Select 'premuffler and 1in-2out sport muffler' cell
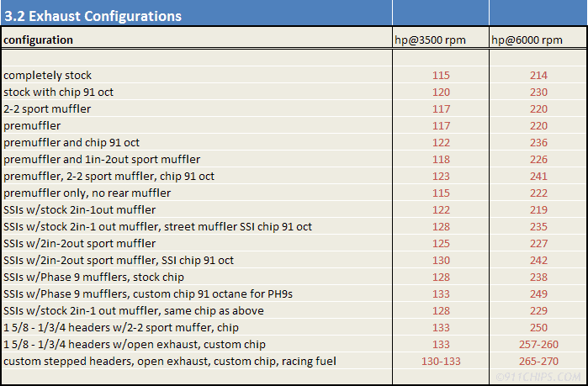 (x=102, y=159)
